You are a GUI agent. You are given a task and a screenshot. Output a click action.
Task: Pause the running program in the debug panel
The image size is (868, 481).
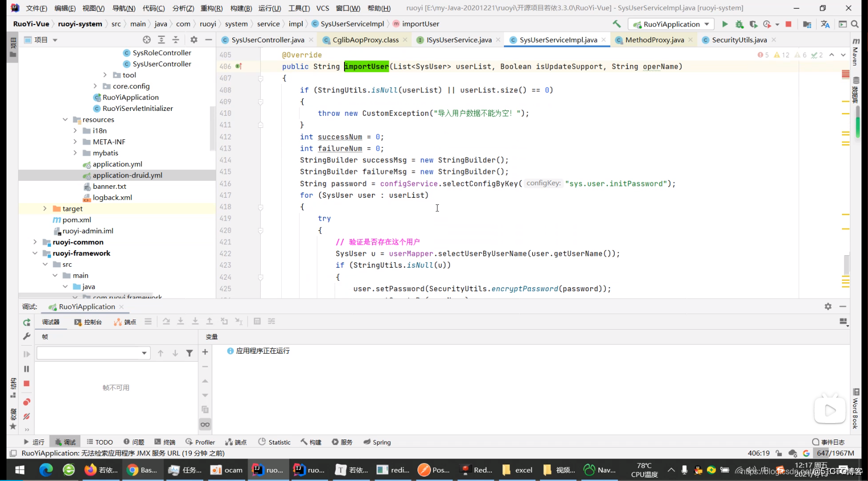[x=27, y=369]
